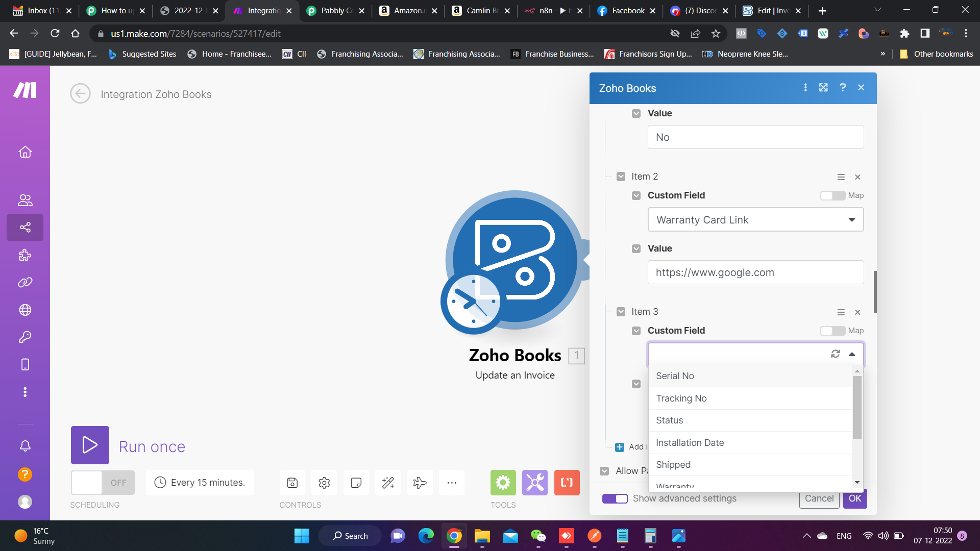Toggle checkbox for Item 3 Custom Field
This screenshot has height=551, width=980.
(636, 331)
